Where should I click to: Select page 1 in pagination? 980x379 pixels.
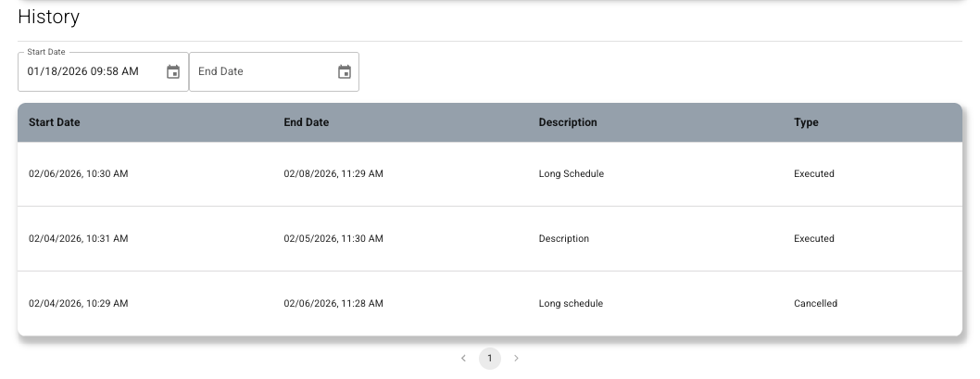click(490, 359)
